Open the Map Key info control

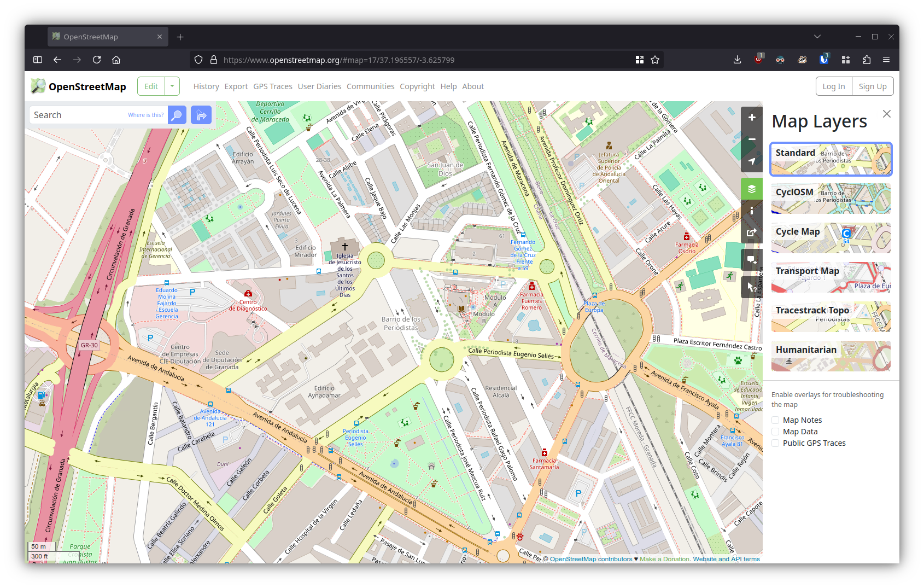click(752, 211)
